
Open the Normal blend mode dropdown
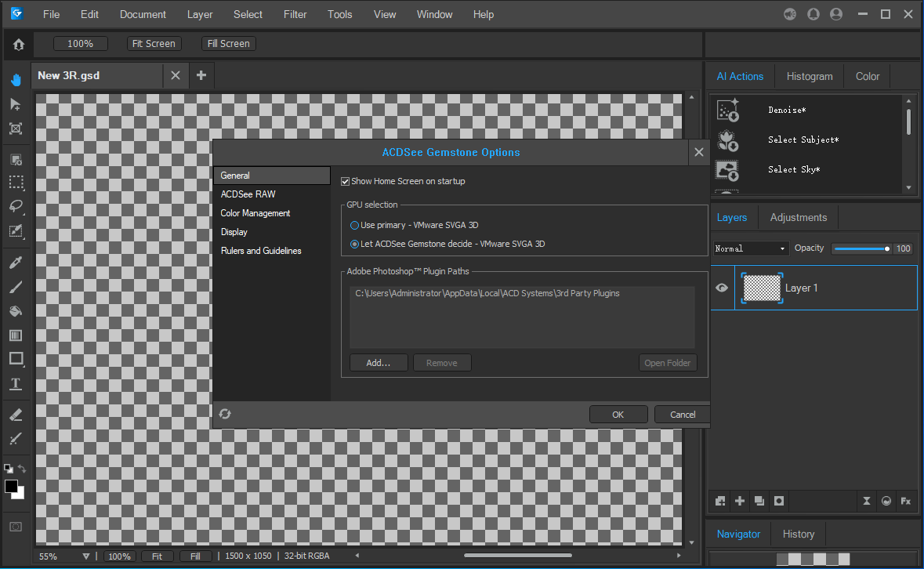tap(750, 248)
